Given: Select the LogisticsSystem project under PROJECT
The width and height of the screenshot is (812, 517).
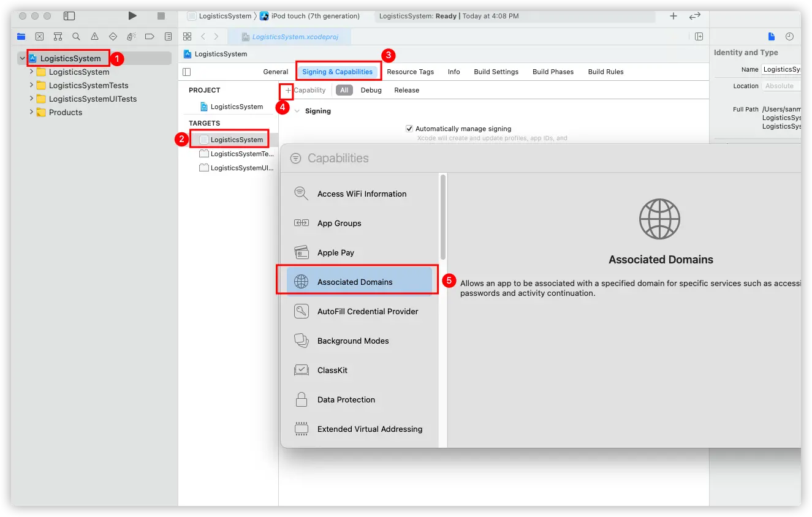Looking at the screenshot, I should pos(232,107).
